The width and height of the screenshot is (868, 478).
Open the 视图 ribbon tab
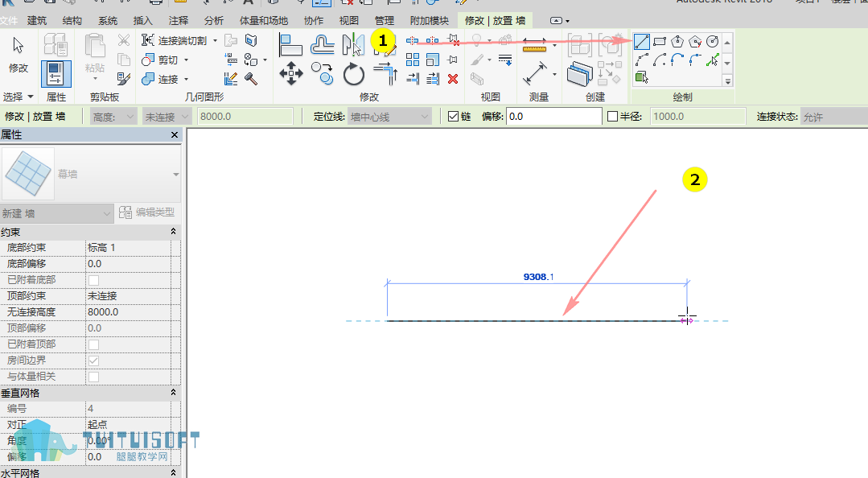tap(349, 20)
